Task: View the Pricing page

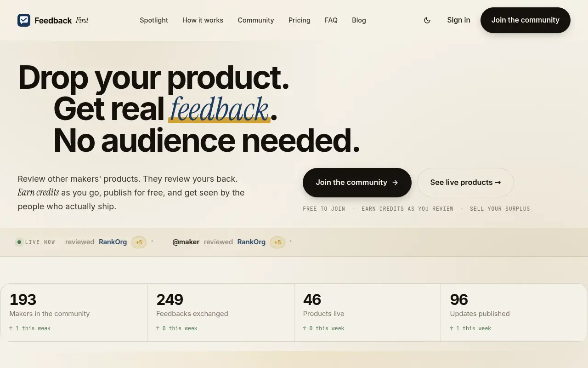Action: [300, 20]
